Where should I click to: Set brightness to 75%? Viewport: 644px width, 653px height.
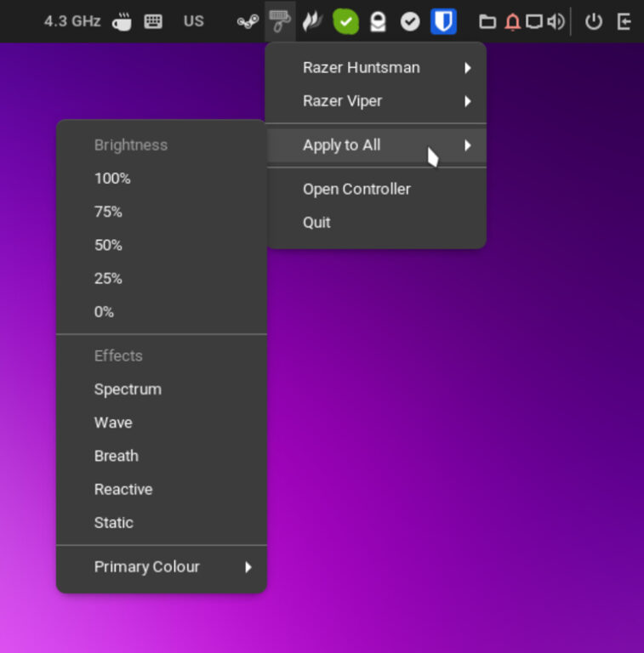(x=162, y=212)
